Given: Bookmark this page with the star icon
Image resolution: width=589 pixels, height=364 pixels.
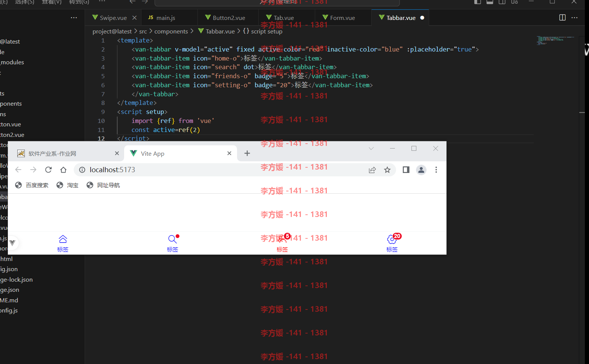Looking at the screenshot, I should (387, 170).
